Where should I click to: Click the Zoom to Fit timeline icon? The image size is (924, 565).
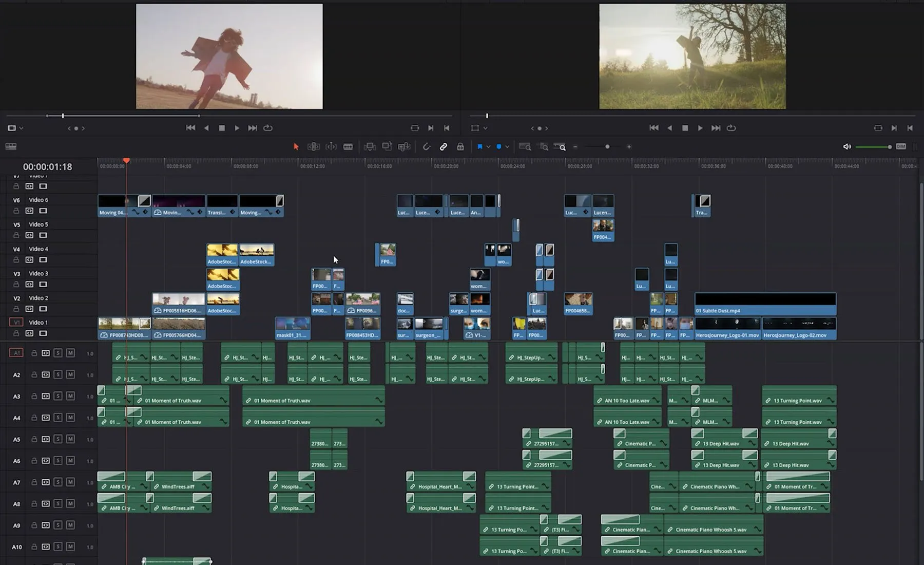(525, 147)
